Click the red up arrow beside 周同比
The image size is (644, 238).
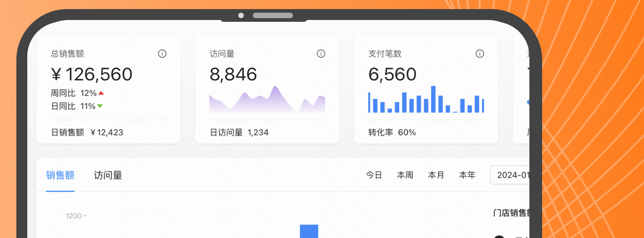click(x=101, y=93)
